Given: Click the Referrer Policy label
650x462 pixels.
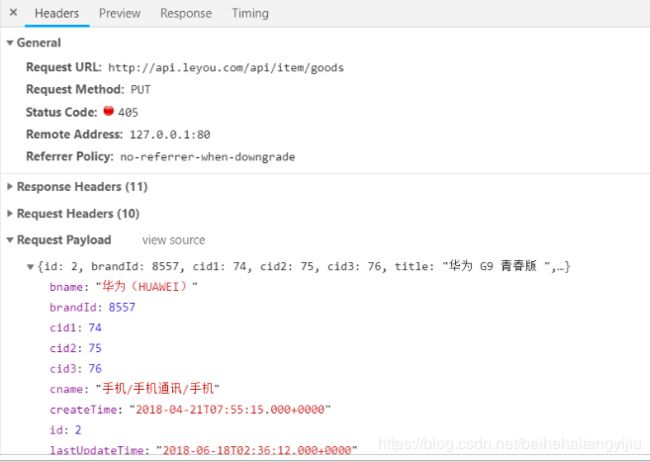Looking at the screenshot, I should click(x=70, y=156).
